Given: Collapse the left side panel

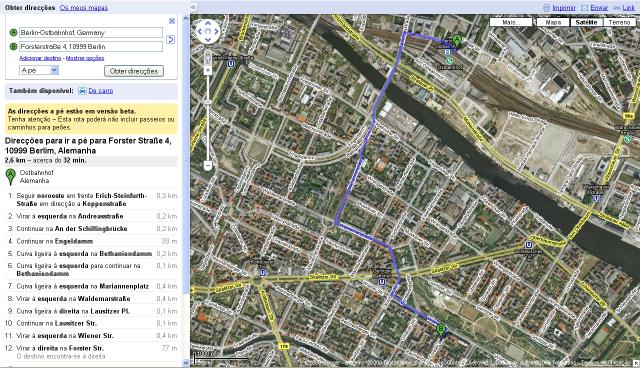Looking at the screenshot, I should 193,7.
